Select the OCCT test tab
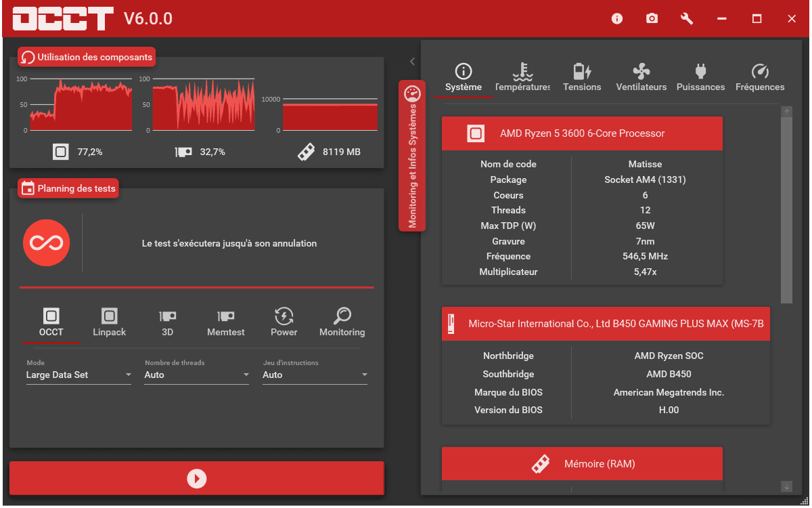This screenshot has height=508, width=812. point(51,322)
